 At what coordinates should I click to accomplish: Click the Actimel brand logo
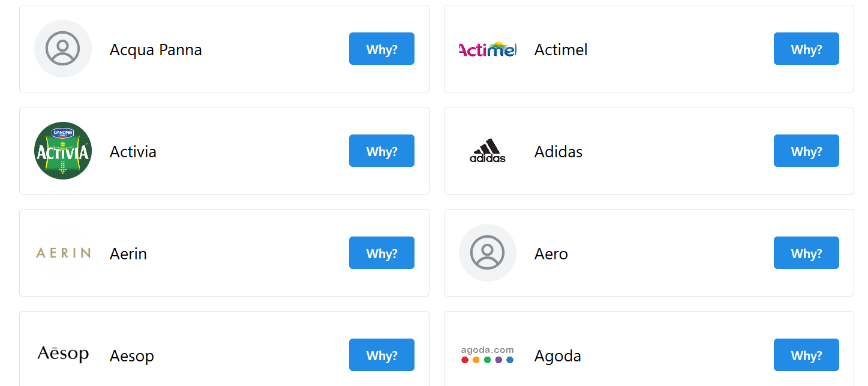point(488,49)
